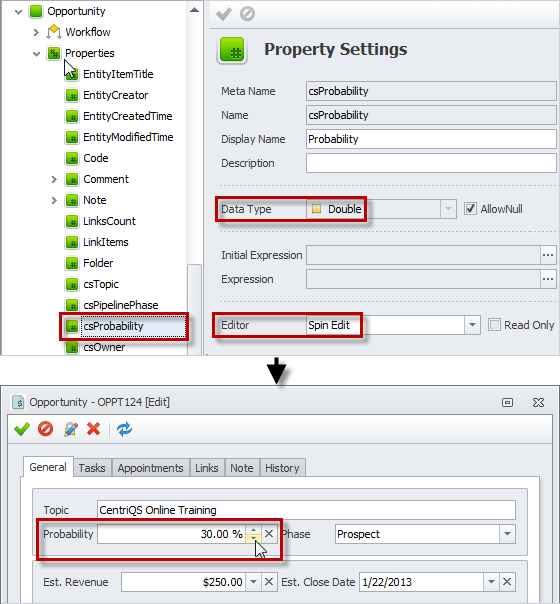Open the History tab
The height and width of the screenshot is (604, 560).
[282, 468]
